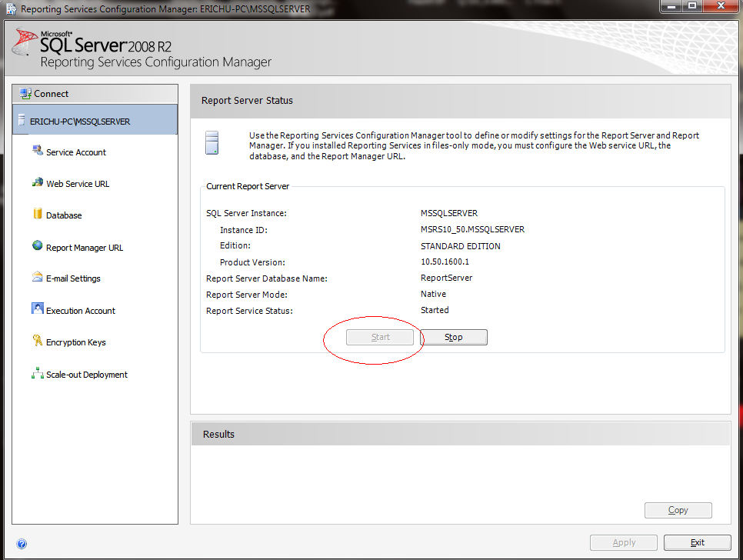Open the Encryption Keys page

pyautogui.click(x=76, y=342)
